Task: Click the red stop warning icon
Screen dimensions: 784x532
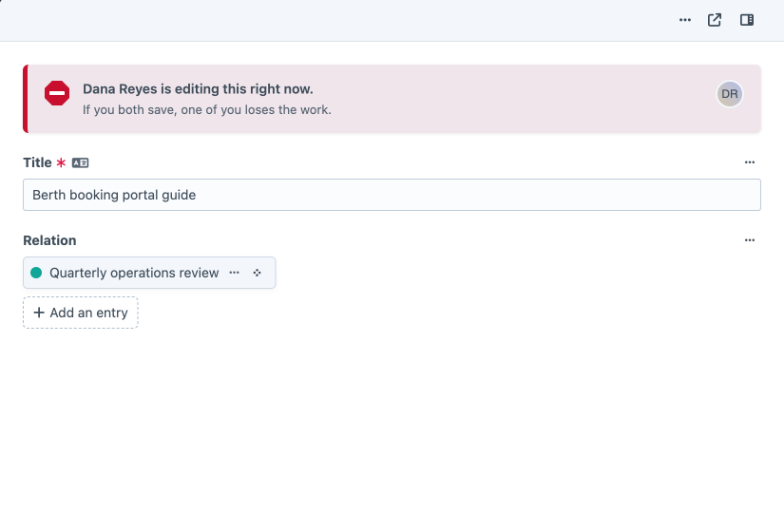Action: point(57,93)
